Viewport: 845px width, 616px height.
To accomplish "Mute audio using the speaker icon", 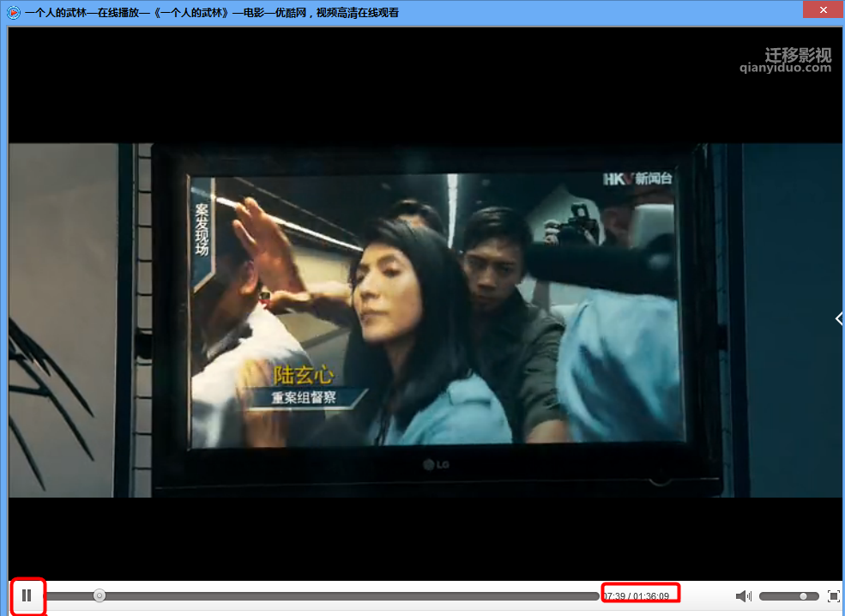I will click(x=743, y=596).
